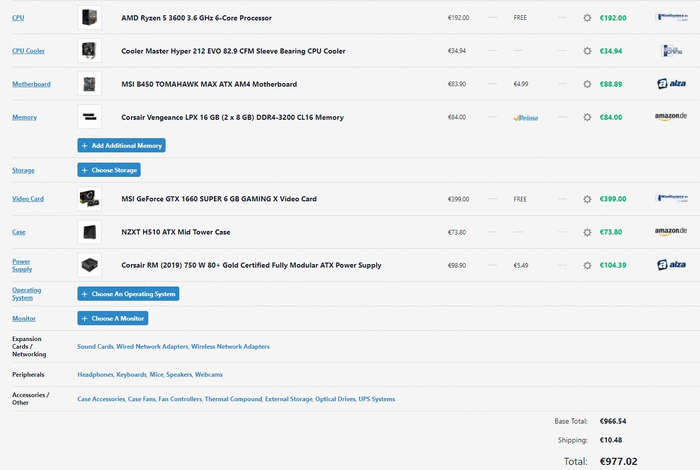
Task: Browse Speakers peripherals
Action: 179,374
